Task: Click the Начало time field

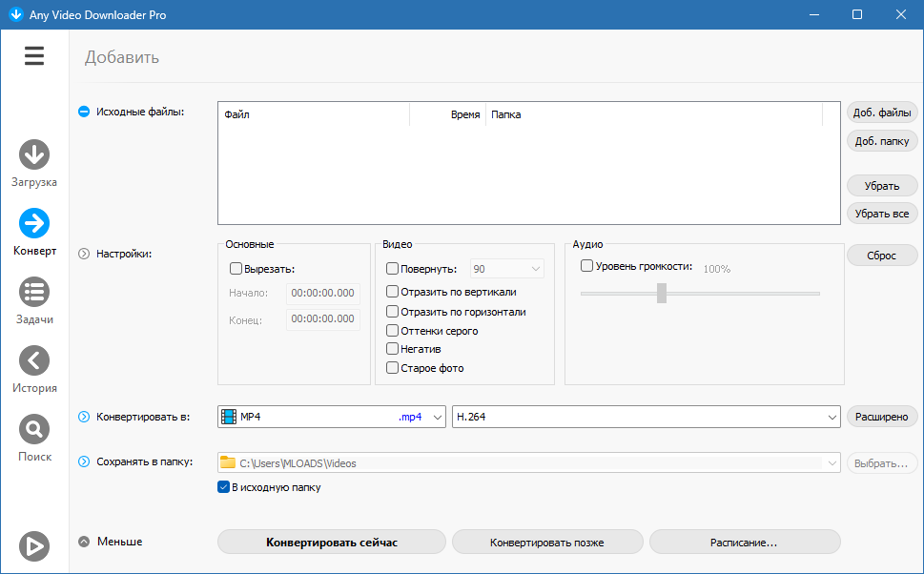Action: click(323, 294)
